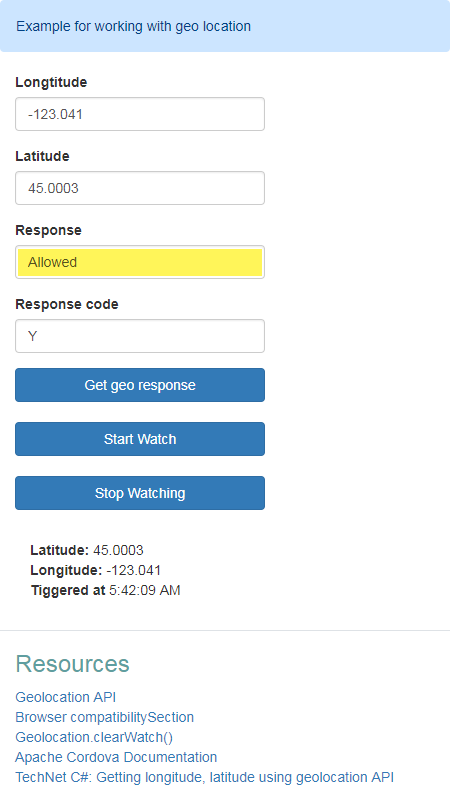Click the Response code label

pos(67,304)
